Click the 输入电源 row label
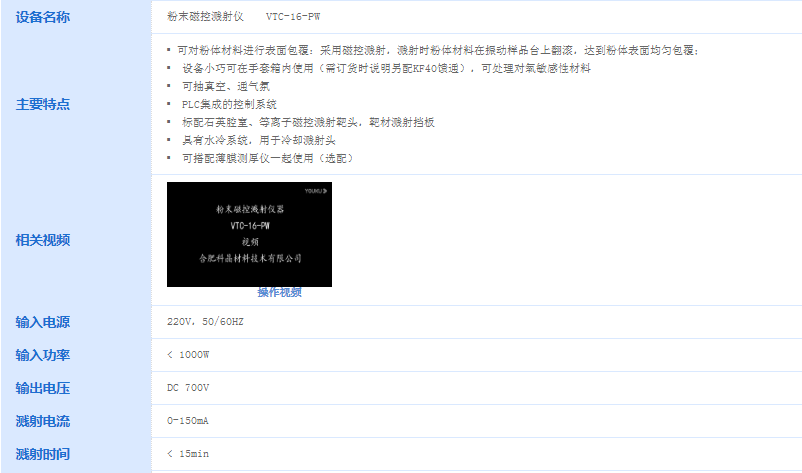The width and height of the screenshot is (802, 473). [42, 322]
